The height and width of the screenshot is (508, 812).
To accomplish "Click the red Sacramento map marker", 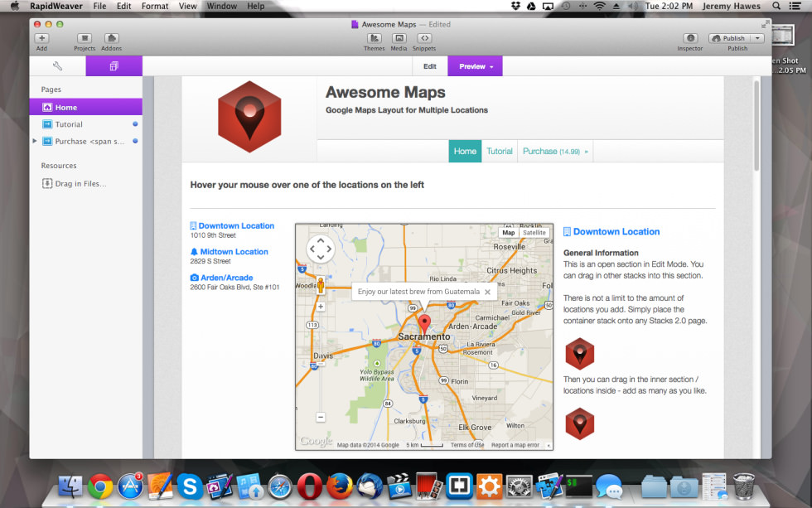I will (x=424, y=324).
